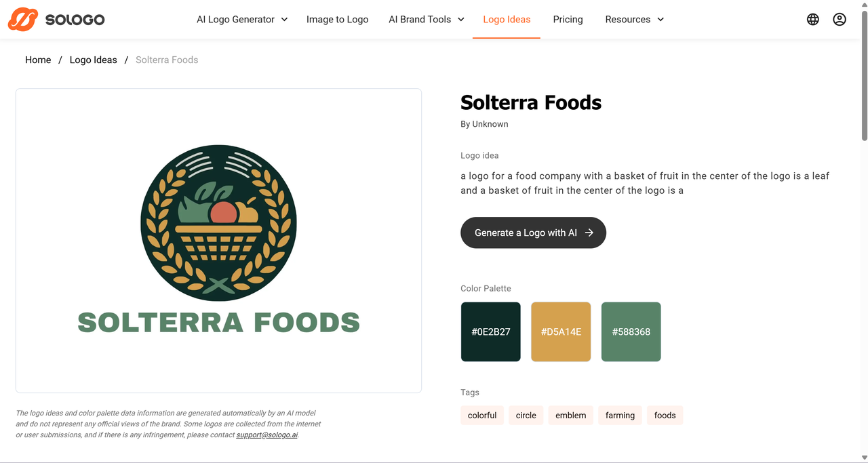Select the green #588368 color swatch
The width and height of the screenshot is (868, 463).
pyautogui.click(x=631, y=331)
